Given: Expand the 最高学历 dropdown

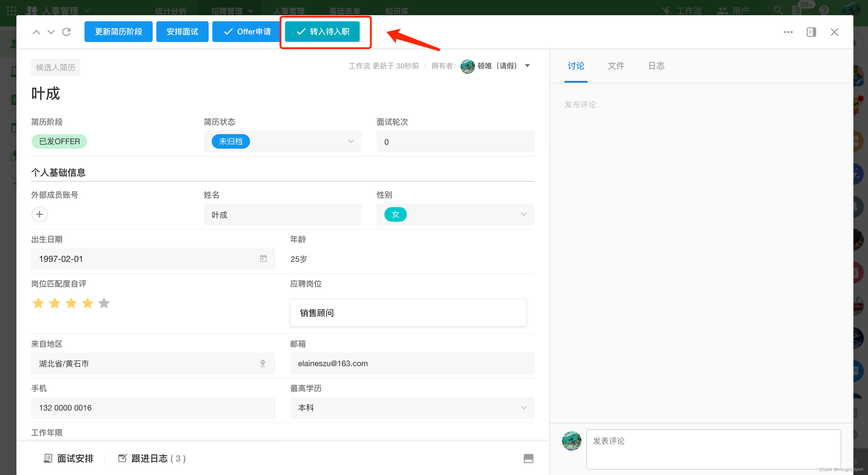Looking at the screenshot, I should [x=523, y=407].
